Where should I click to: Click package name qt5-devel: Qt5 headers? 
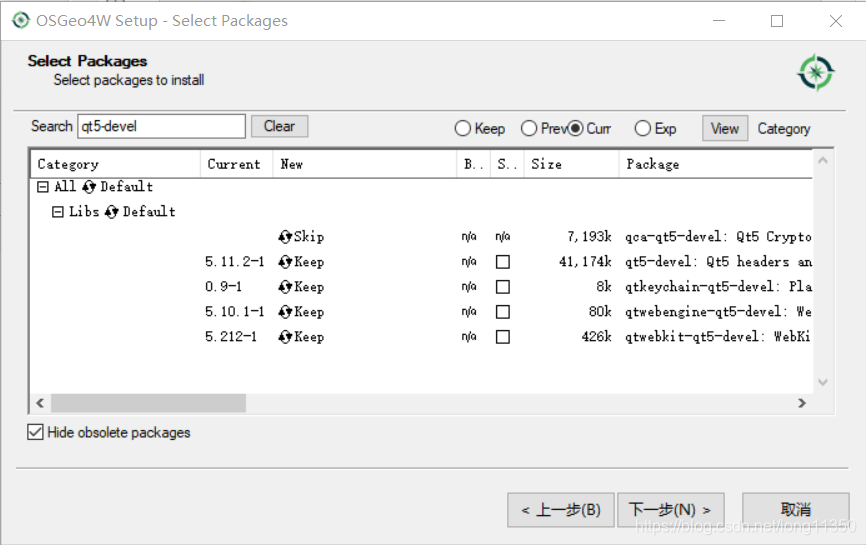pyautogui.click(x=718, y=262)
